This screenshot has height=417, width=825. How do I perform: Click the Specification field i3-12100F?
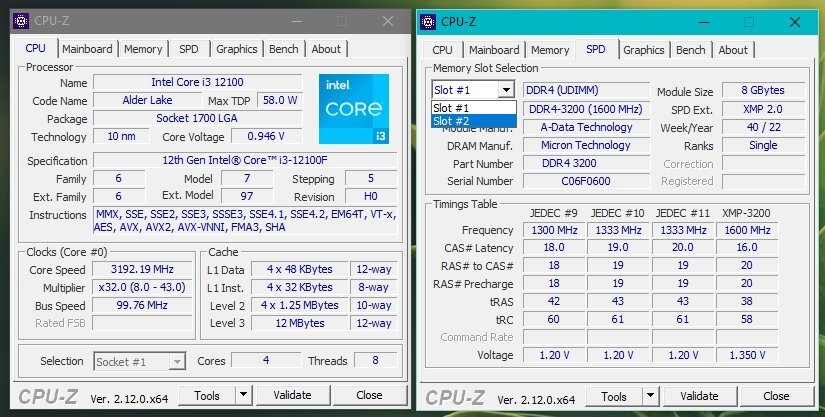(x=245, y=160)
